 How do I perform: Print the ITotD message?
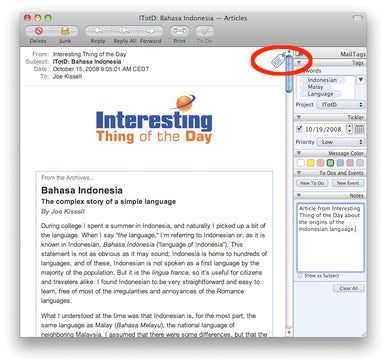click(x=179, y=31)
